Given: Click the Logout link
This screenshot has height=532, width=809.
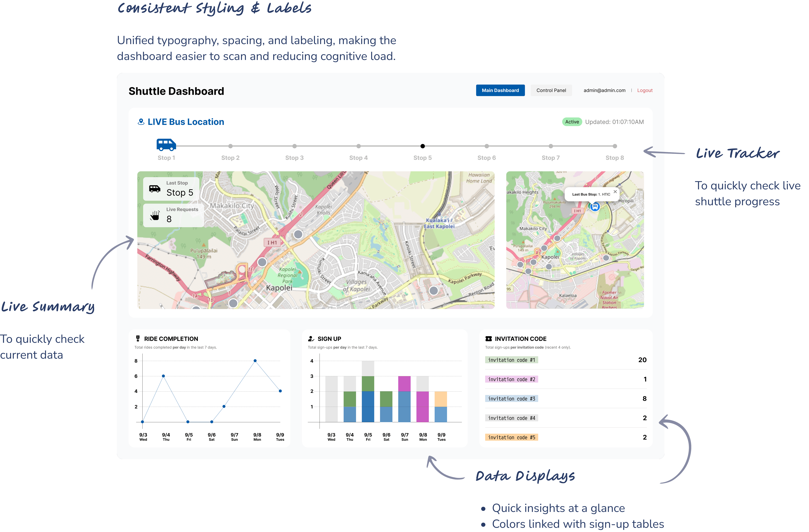Looking at the screenshot, I should pos(644,90).
